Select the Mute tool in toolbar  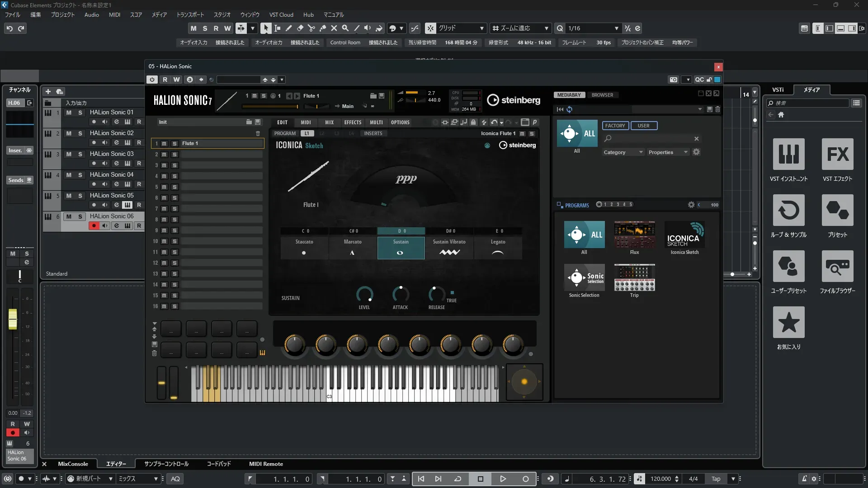[x=334, y=28]
